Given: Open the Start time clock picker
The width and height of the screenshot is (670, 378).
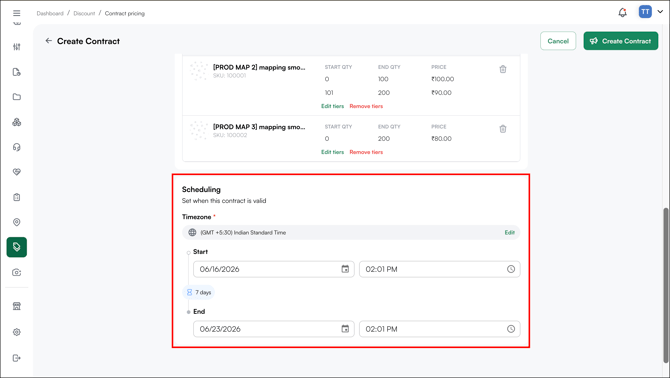Looking at the screenshot, I should click(511, 269).
